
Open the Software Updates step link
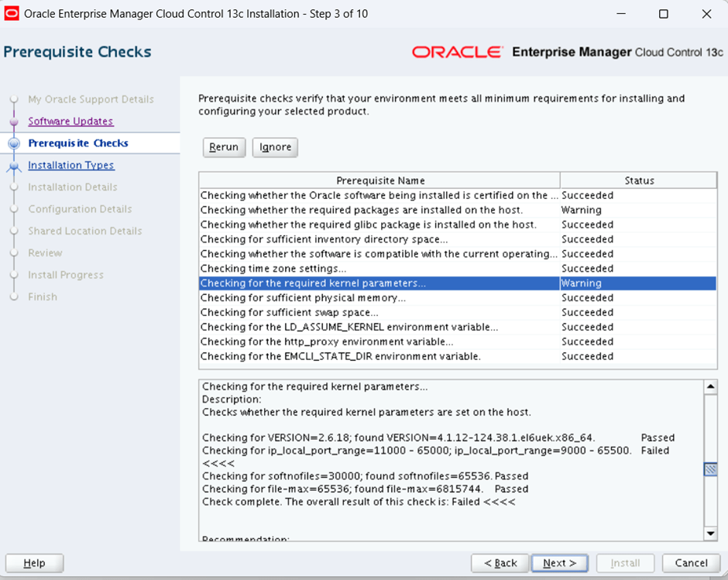point(70,122)
